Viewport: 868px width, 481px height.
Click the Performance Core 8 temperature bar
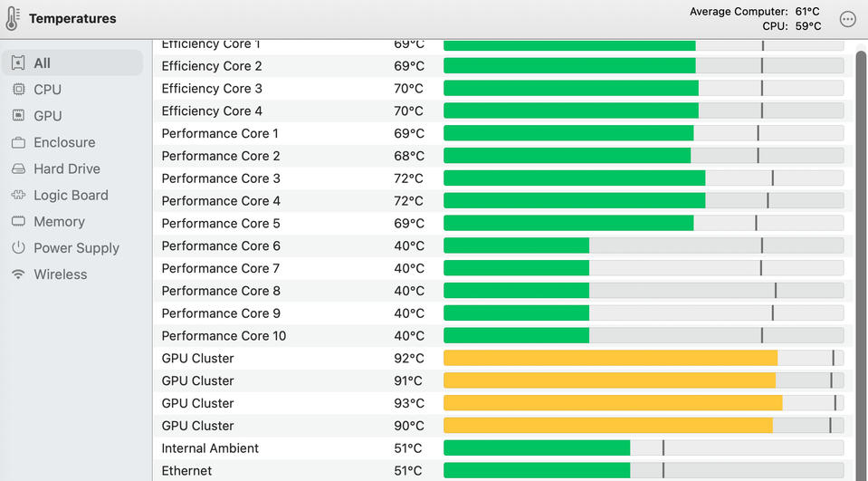(x=644, y=291)
